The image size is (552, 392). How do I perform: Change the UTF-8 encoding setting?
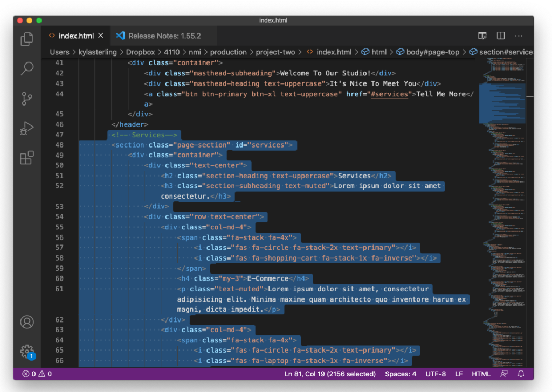point(436,374)
